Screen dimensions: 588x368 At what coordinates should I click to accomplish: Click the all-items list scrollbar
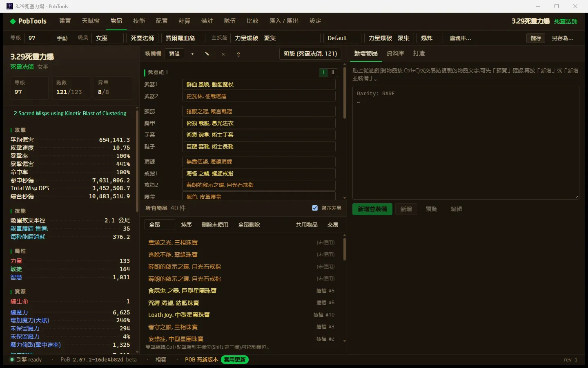345,249
